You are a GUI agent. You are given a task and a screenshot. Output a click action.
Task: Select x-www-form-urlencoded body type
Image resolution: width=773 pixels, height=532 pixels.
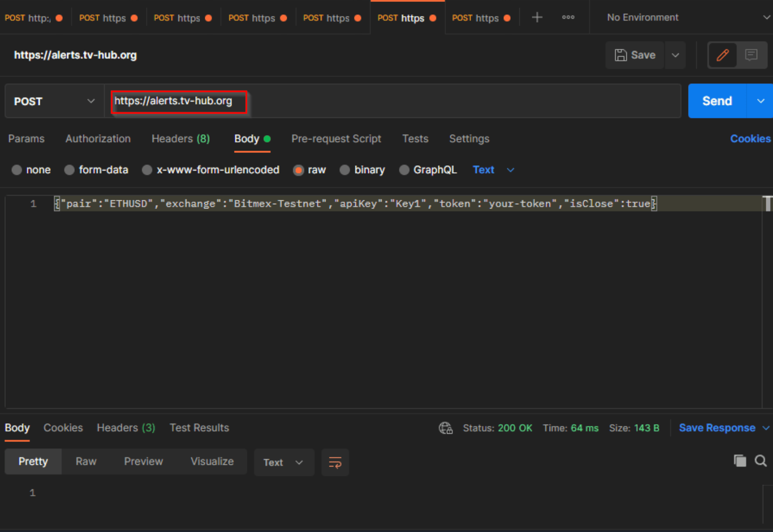pos(211,170)
